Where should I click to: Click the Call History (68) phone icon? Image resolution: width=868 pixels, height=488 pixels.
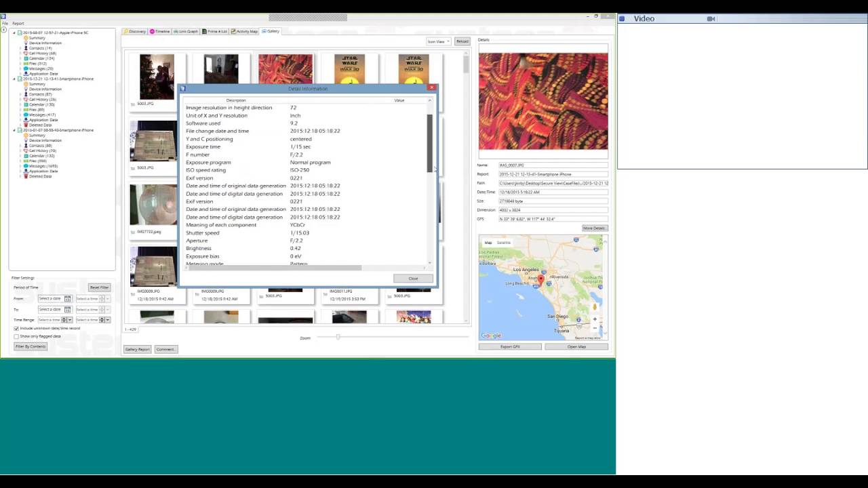tap(26, 54)
